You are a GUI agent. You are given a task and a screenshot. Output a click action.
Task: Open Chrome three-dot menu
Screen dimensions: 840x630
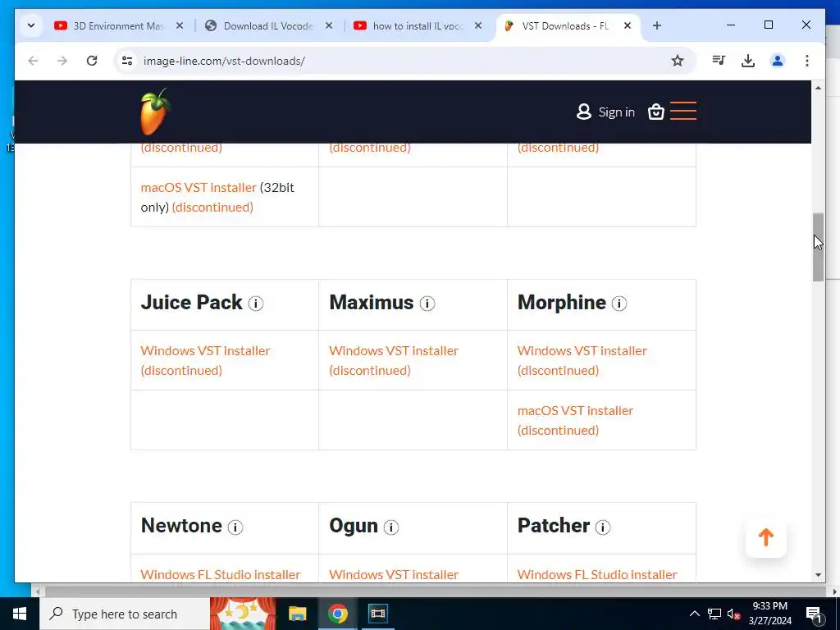[807, 61]
